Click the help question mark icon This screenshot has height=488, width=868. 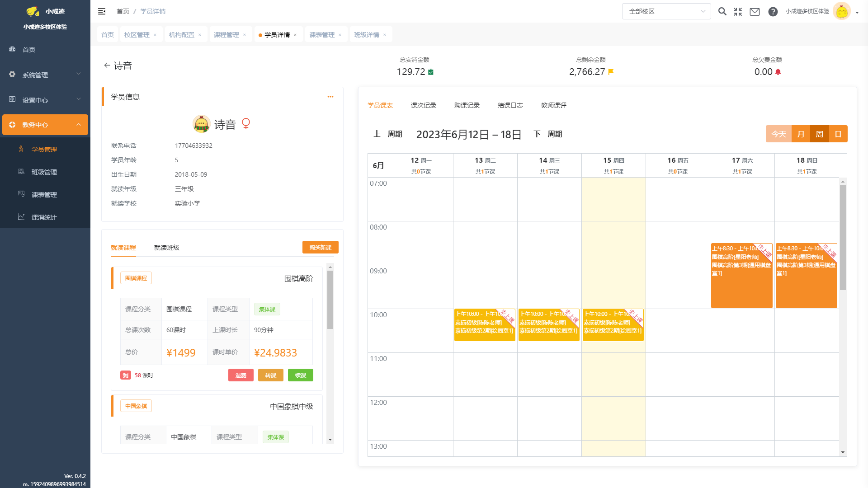tap(773, 12)
